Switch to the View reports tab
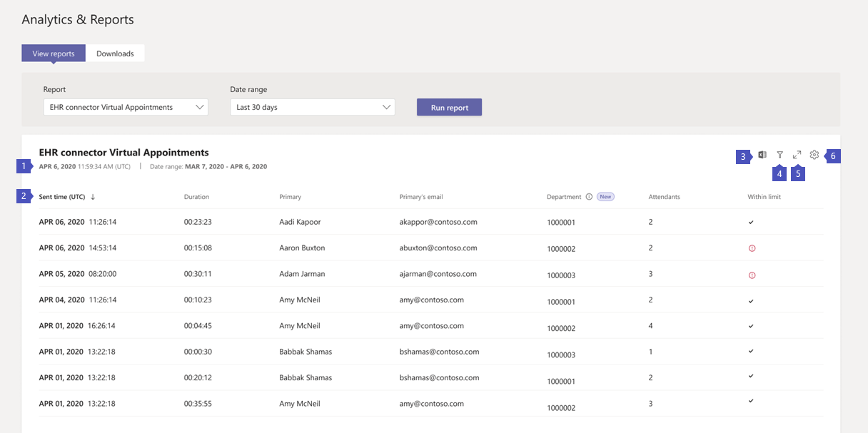The image size is (868, 433). point(54,54)
